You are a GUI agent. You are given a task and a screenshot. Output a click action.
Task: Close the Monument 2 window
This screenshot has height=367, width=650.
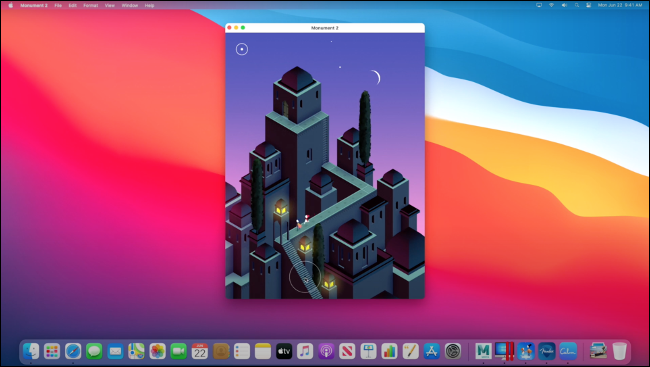point(229,28)
